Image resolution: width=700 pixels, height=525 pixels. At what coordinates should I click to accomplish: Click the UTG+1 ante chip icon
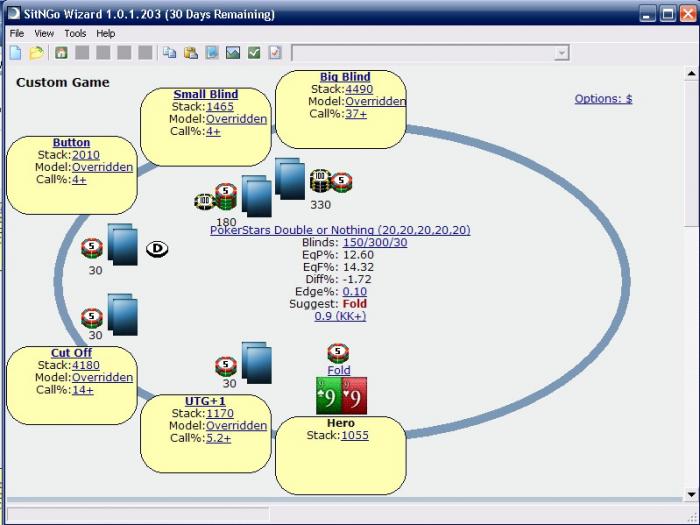tap(226, 367)
